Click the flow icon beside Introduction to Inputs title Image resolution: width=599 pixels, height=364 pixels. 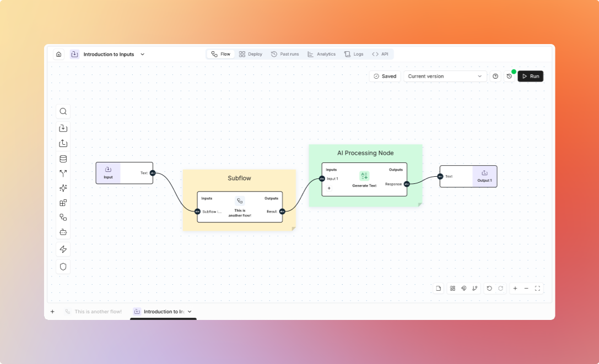(x=74, y=54)
